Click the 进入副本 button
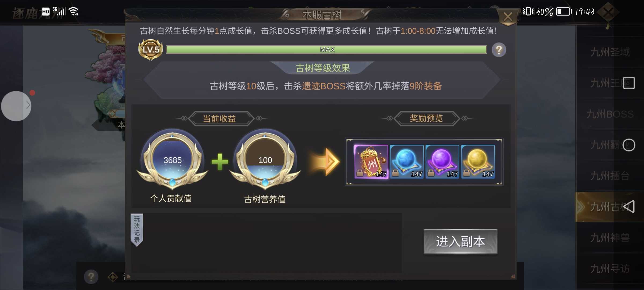This screenshot has width=644, height=290. (x=460, y=241)
